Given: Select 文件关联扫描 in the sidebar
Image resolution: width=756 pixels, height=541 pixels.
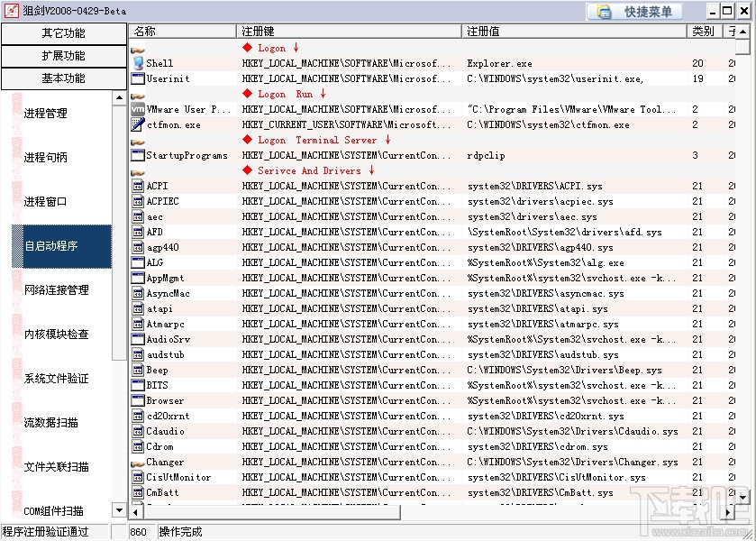Looking at the screenshot, I should tap(57, 467).
